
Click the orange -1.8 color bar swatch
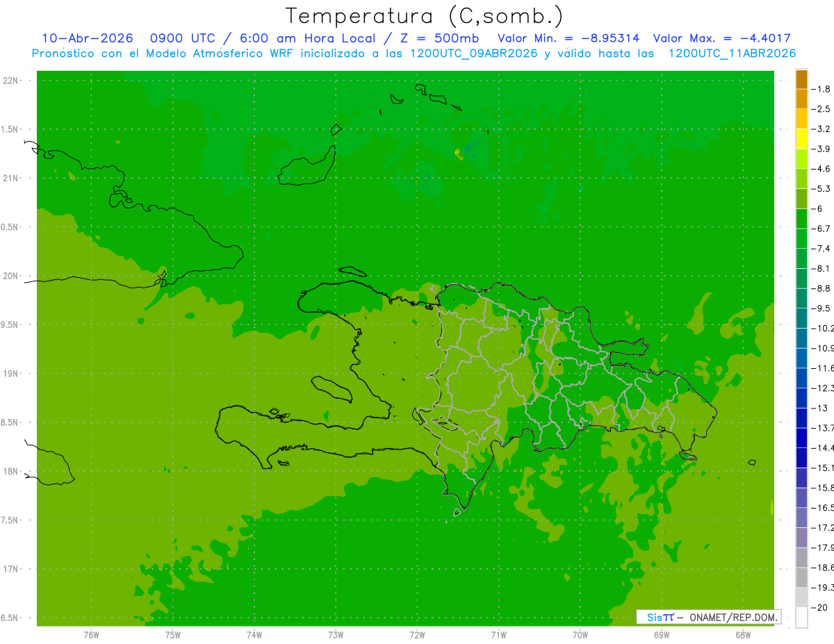[801, 79]
